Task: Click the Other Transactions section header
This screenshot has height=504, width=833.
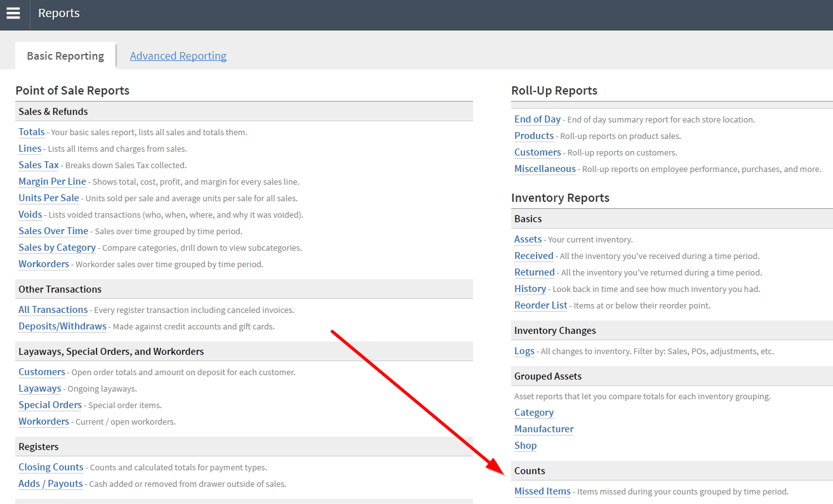Action: pyautogui.click(x=244, y=289)
